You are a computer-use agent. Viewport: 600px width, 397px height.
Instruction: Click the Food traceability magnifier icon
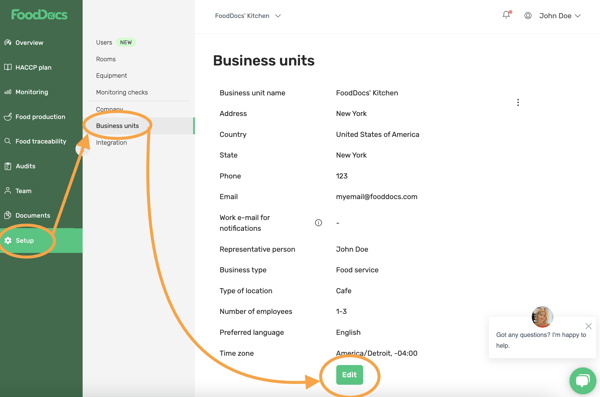(x=8, y=141)
